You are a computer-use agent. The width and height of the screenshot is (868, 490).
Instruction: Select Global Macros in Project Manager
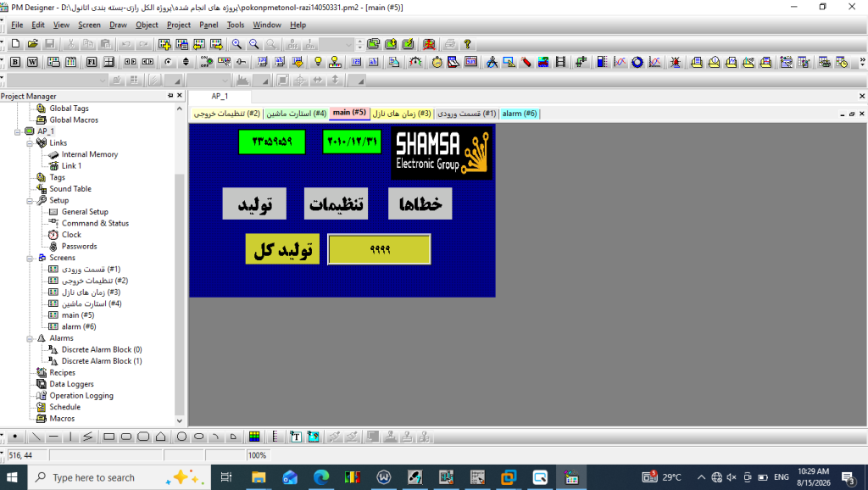coord(74,120)
